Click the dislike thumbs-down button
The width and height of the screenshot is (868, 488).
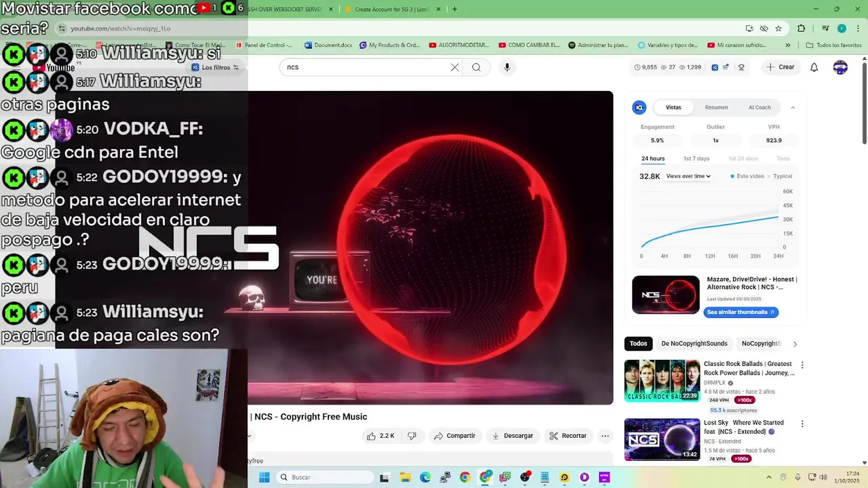click(x=412, y=436)
